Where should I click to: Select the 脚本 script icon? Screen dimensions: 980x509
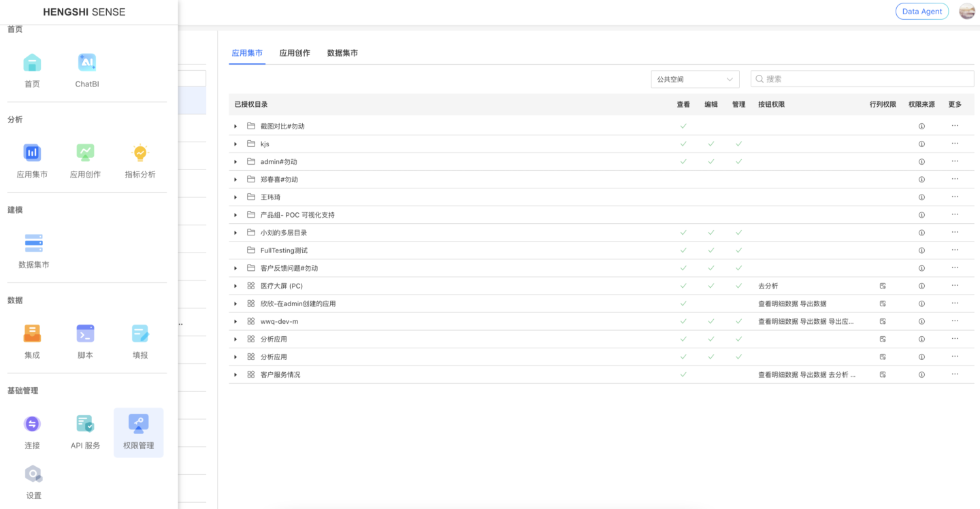click(x=85, y=334)
